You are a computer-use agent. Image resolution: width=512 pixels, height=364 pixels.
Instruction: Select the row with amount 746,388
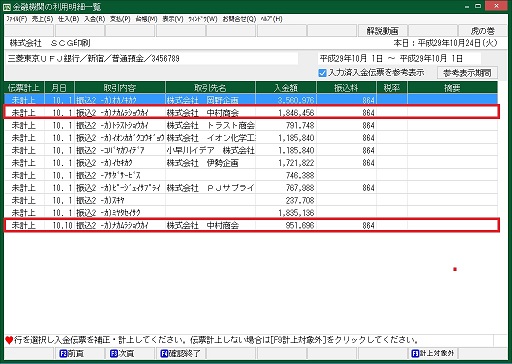[x=251, y=175]
